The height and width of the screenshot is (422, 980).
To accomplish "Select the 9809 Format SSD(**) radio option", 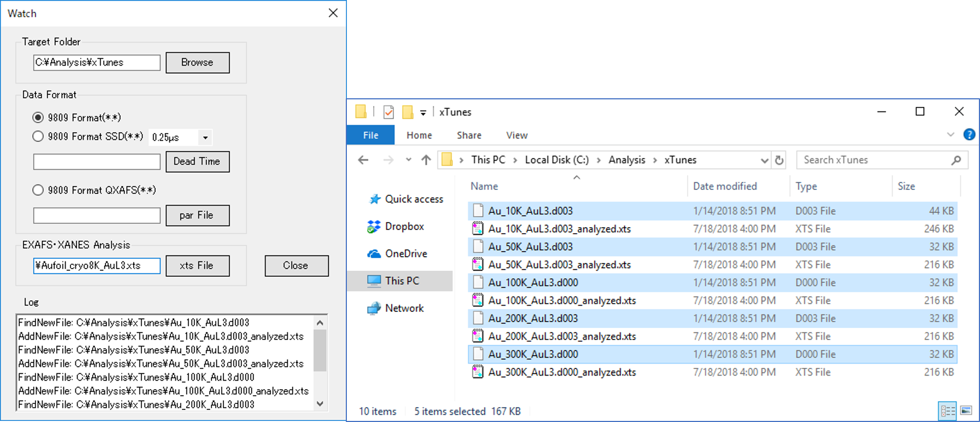I will tap(38, 136).
